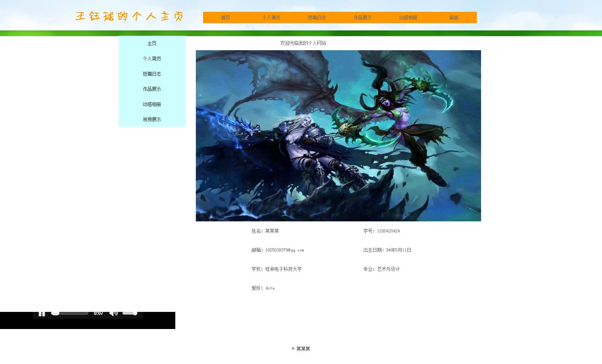Click 留言 in top navigation bar
602x364 pixels.
454,17
